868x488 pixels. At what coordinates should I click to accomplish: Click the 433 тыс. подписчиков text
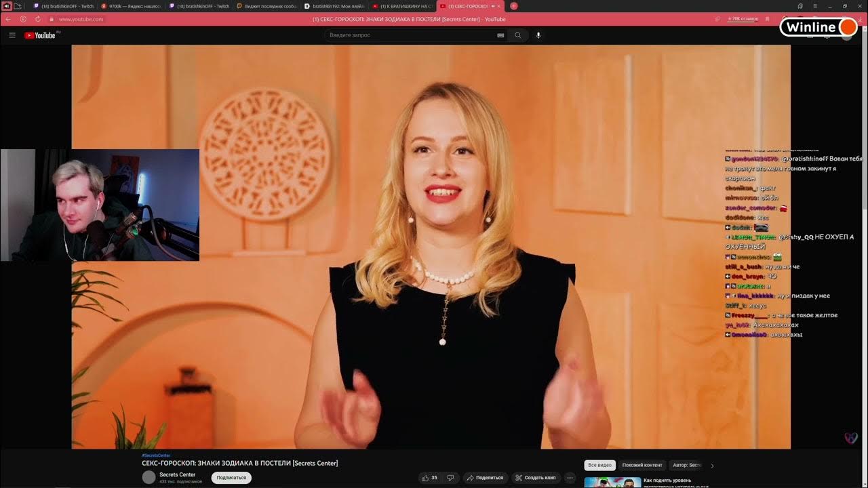(180, 482)
